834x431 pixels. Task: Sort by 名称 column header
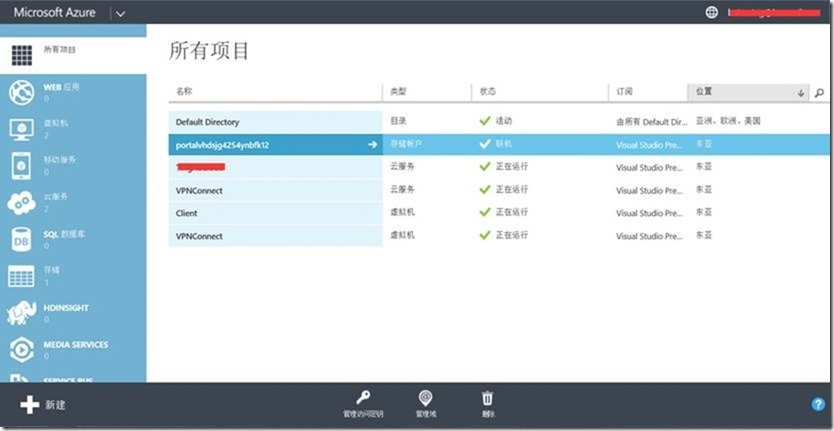(185, 92)
